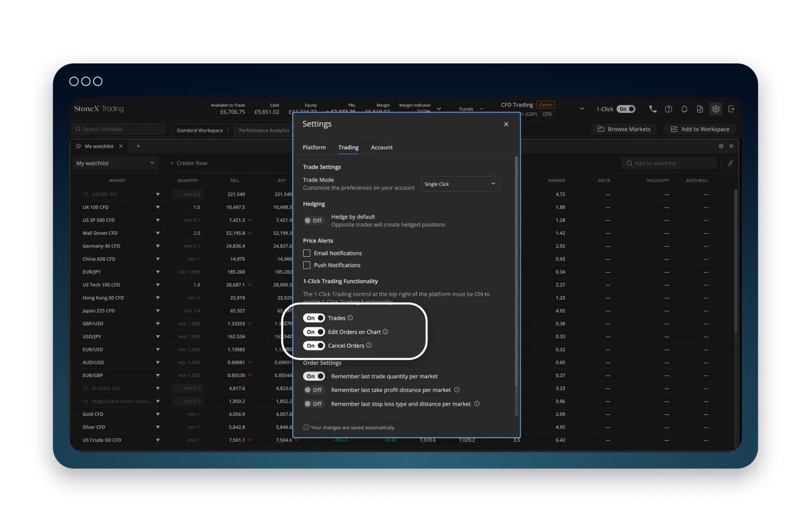Toggle Remember last stop loss type switch

tap(313, 404)
